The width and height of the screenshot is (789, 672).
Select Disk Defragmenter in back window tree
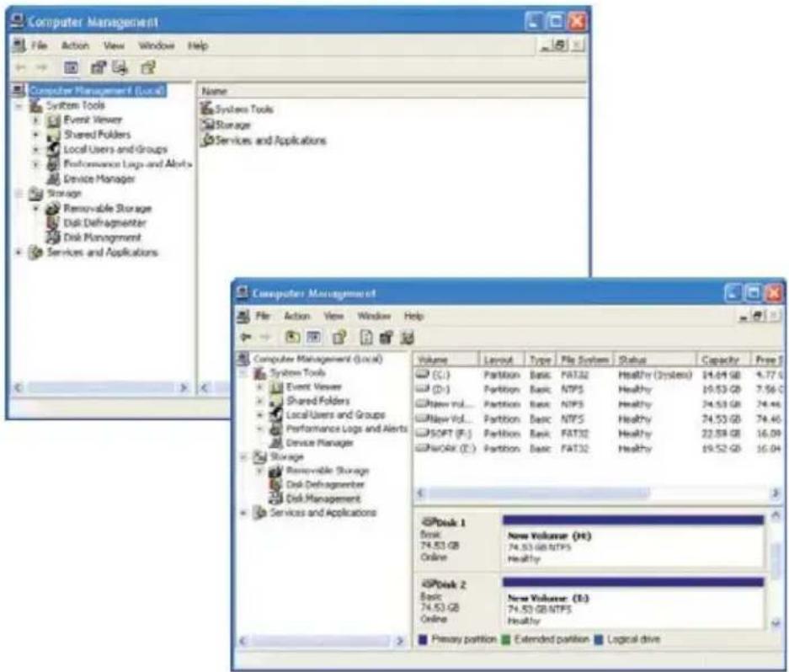(104, 222)
